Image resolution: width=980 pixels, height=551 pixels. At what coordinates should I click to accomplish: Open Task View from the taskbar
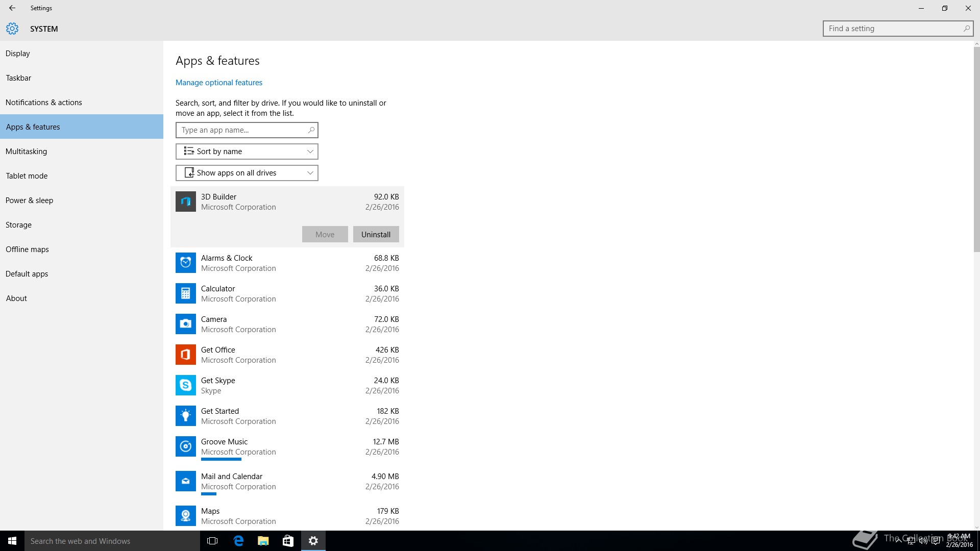click(x=212, y=541)
